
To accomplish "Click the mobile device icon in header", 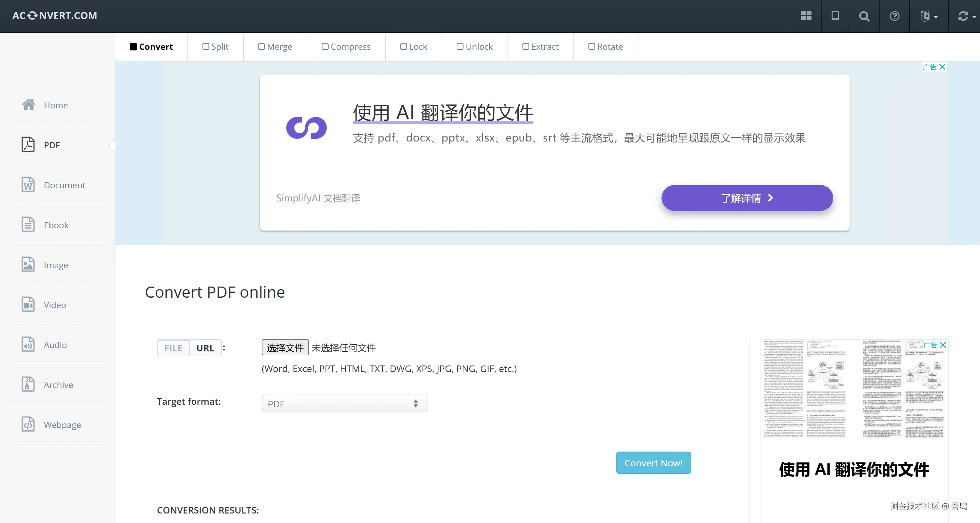I will coord(835,16).
